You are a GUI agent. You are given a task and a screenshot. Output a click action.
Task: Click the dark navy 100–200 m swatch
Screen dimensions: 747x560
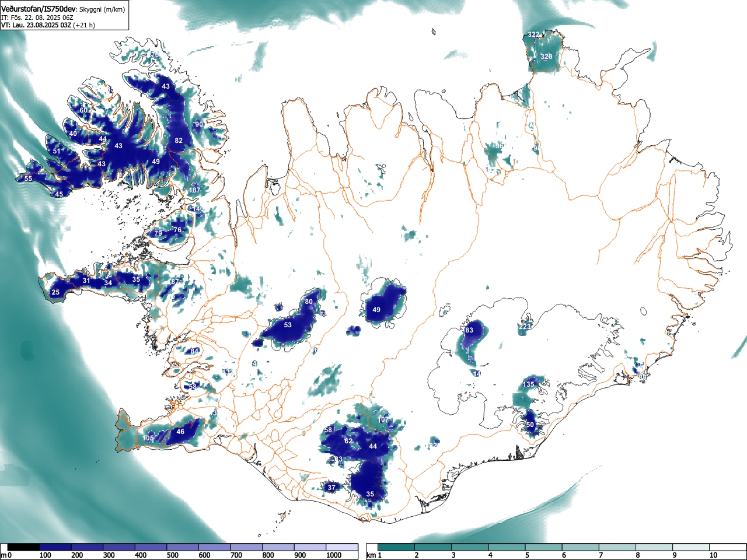pyautogui.click(x=55, y=547)
